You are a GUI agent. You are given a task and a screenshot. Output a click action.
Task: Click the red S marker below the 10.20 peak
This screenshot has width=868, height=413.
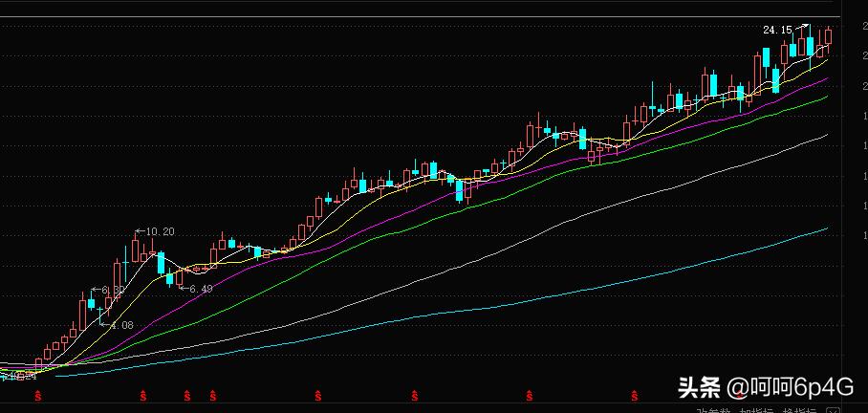tap(142, 395)
